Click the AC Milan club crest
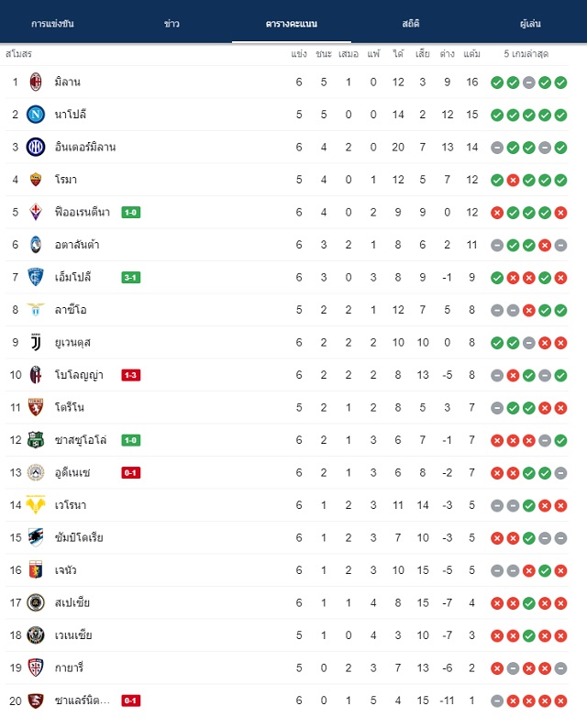The height and width of the screenshot is (728, 587). [x=36, y=83]
